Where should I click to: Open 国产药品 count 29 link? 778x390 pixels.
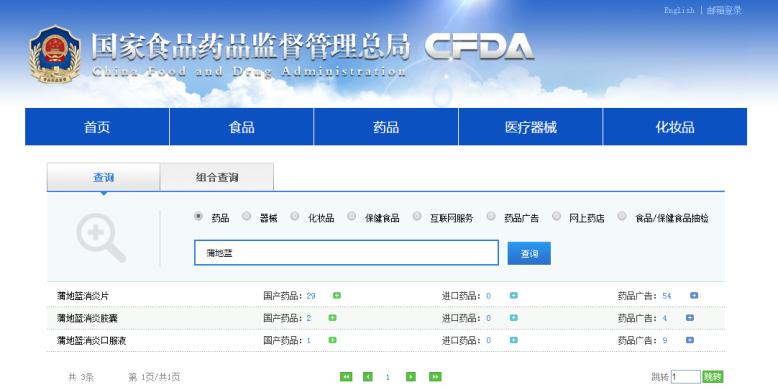311,296
